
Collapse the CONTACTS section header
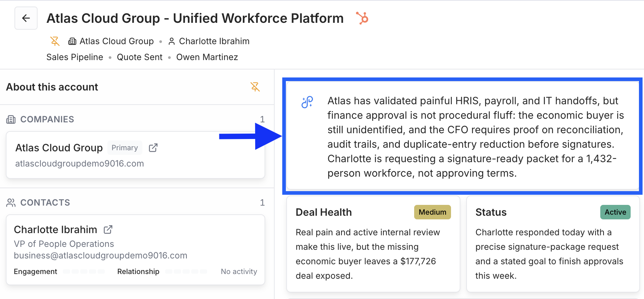[x=136, y=203]
